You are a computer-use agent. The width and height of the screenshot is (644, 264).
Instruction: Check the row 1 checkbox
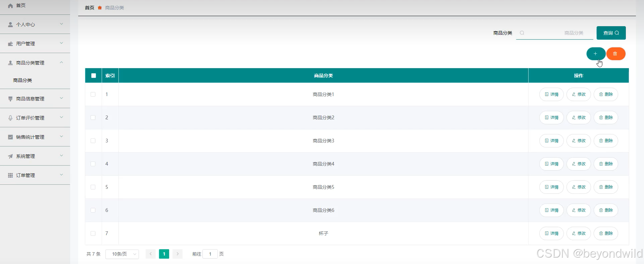(x=93, y=94)
